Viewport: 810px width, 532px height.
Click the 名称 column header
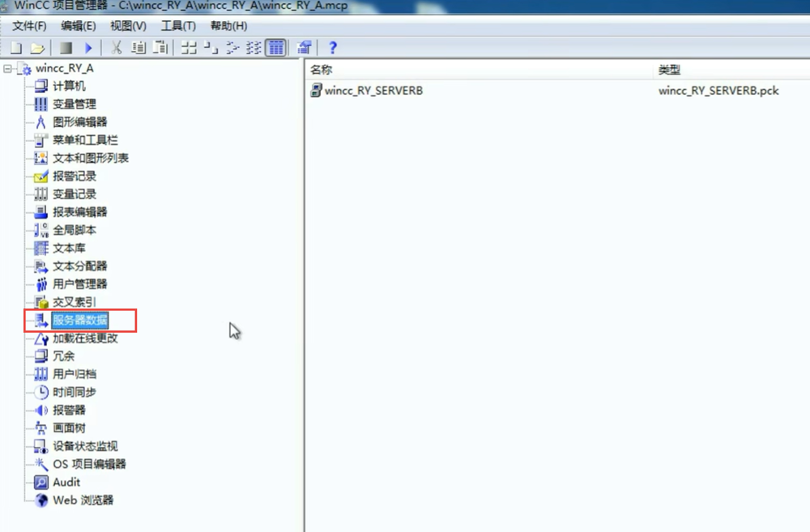pos(322,70)
